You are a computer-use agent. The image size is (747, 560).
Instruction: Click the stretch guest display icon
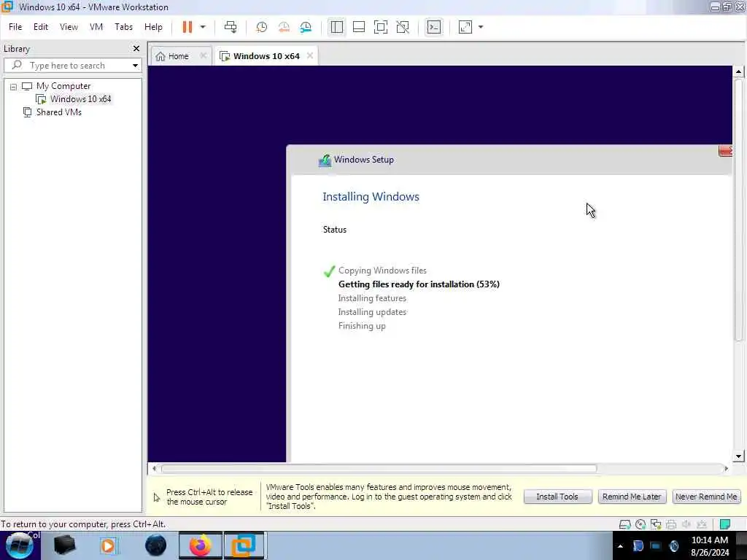[x=465, y=27]
